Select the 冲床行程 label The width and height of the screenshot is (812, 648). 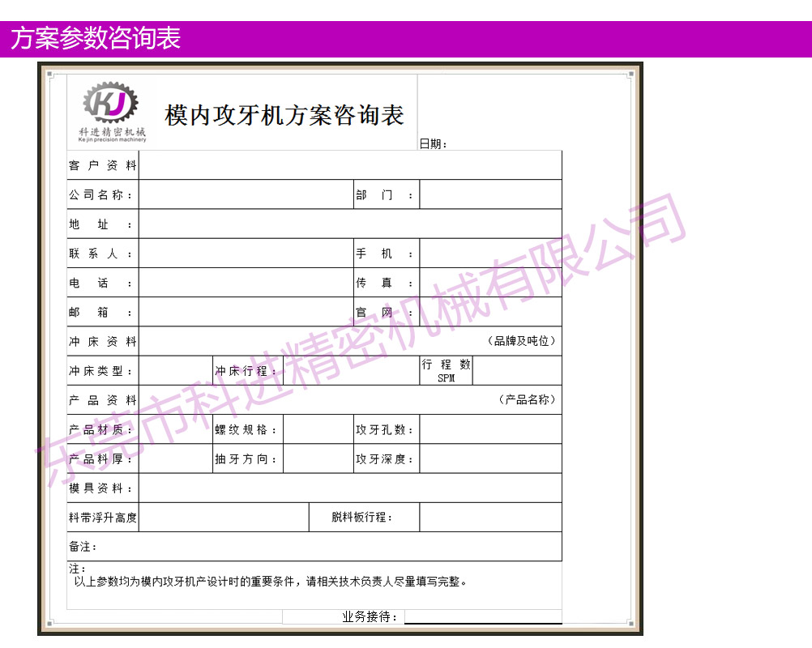pyautogui.click(x=246, y=371)
